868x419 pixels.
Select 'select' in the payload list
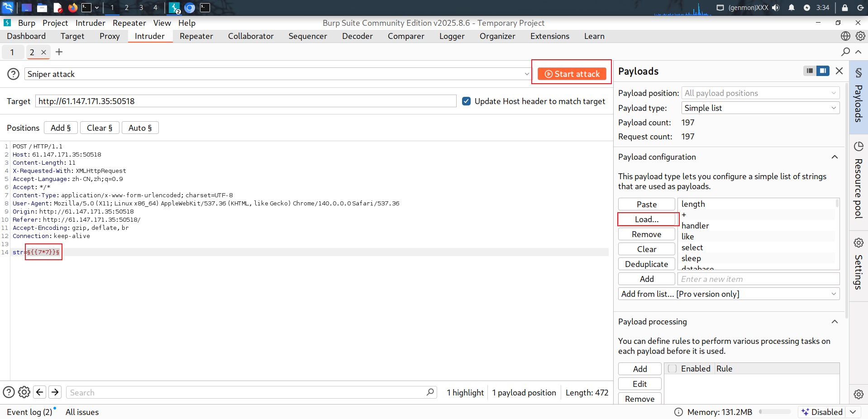coord(692,247)
